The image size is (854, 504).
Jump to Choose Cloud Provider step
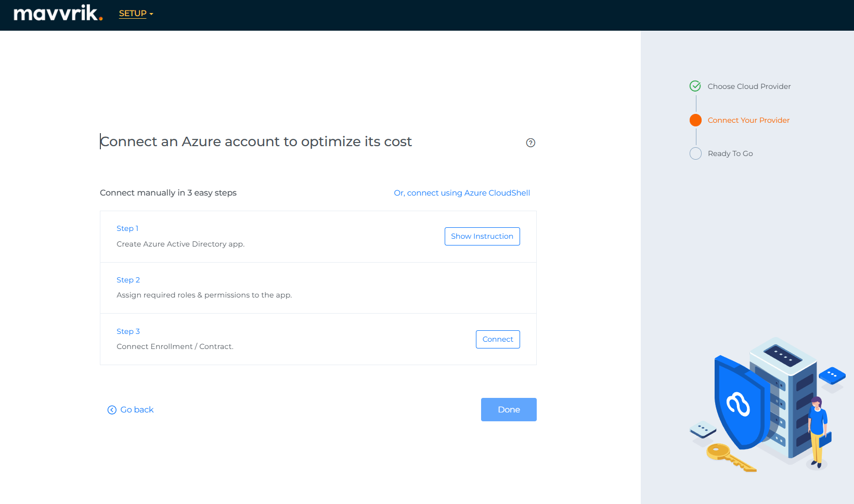tap(748, 86)
